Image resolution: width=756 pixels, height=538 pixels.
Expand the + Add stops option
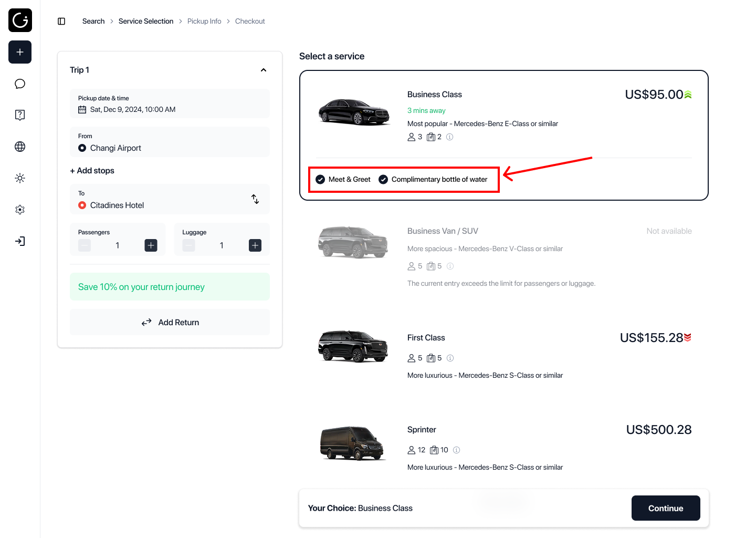click(92, 171)
